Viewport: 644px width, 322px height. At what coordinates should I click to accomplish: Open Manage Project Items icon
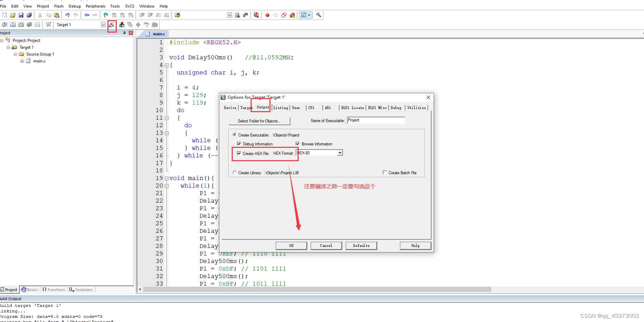click(122, 25)
